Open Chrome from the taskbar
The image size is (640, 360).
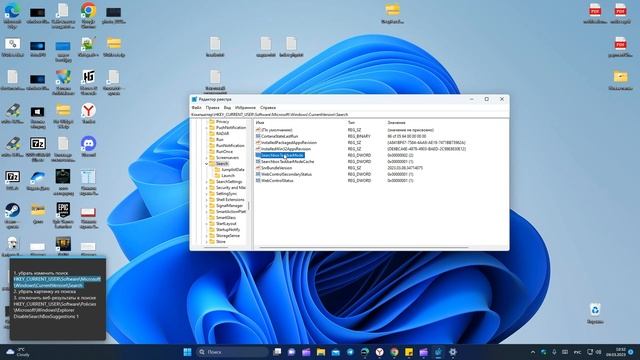coord(394,352)
